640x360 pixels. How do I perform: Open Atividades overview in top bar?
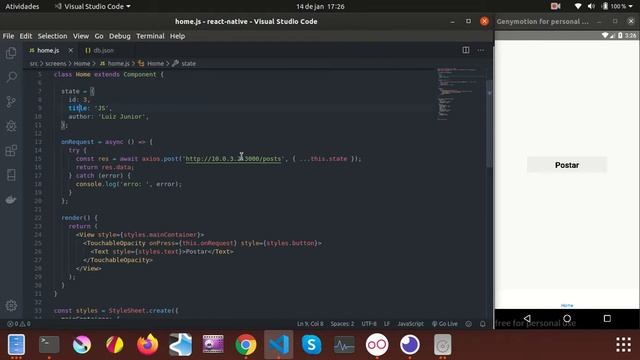tap(22, 7)
